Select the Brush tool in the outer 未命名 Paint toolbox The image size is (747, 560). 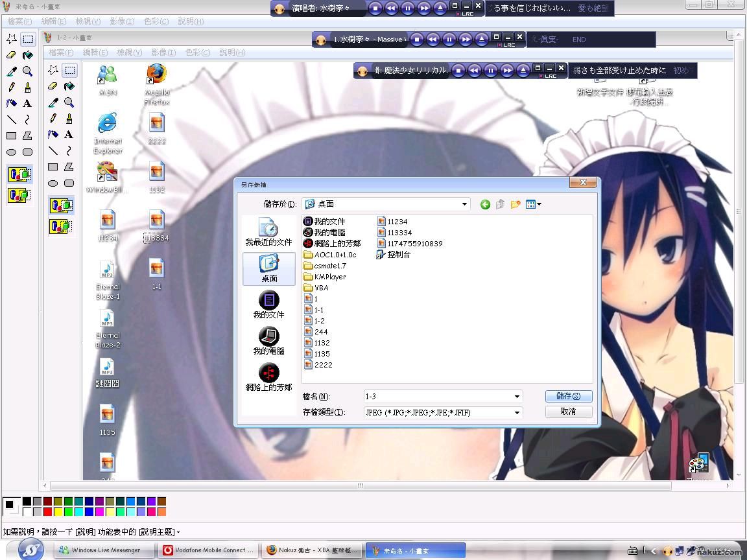tap(28, 87)
